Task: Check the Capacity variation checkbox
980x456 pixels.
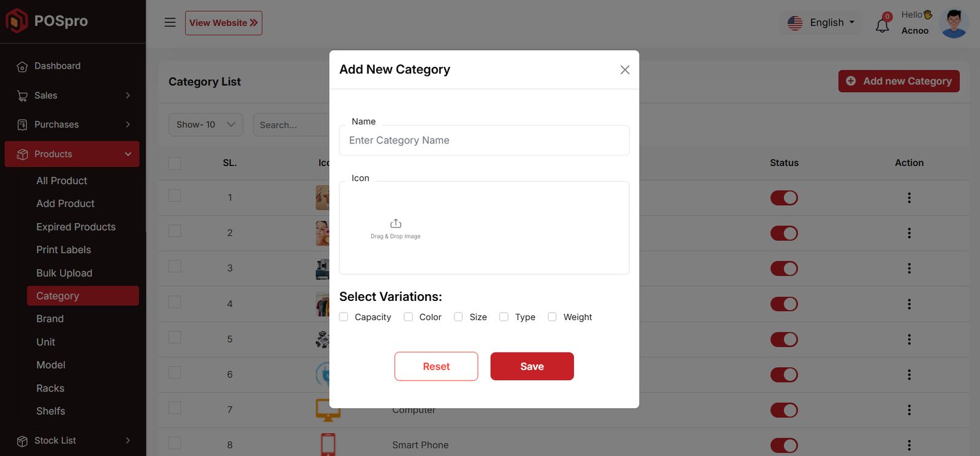Action: pos(344,317)
